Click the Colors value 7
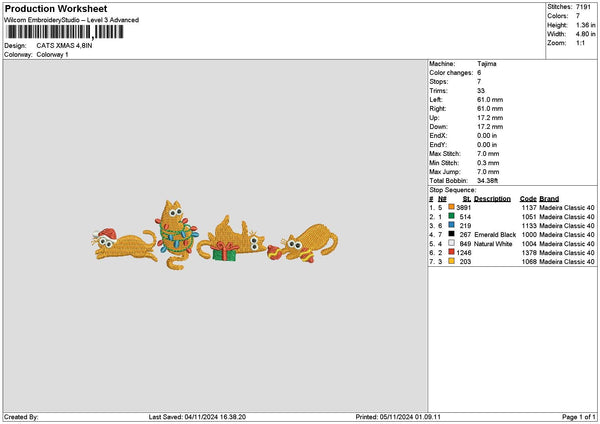Screen dimensions: 600x424 [x=578, y=16]
